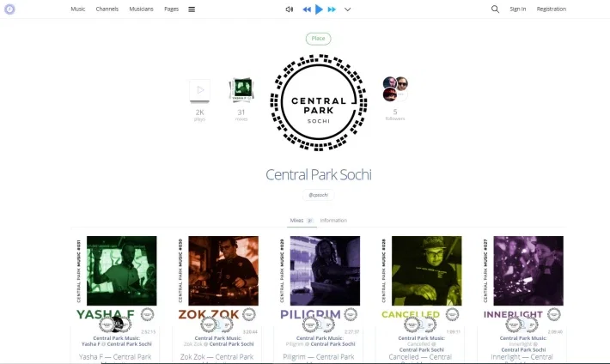Mute the player volume icon
610x364 pixels.
[289, 9]
